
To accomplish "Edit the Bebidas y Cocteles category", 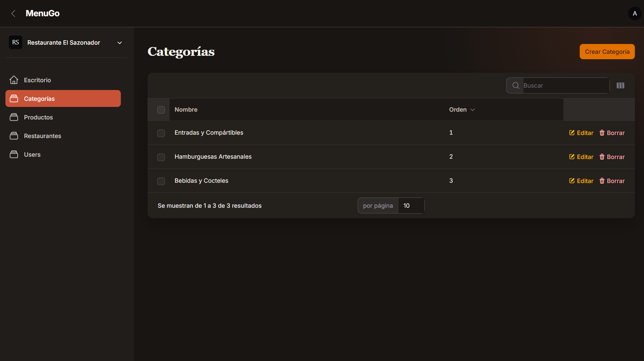I will [581, 181].
